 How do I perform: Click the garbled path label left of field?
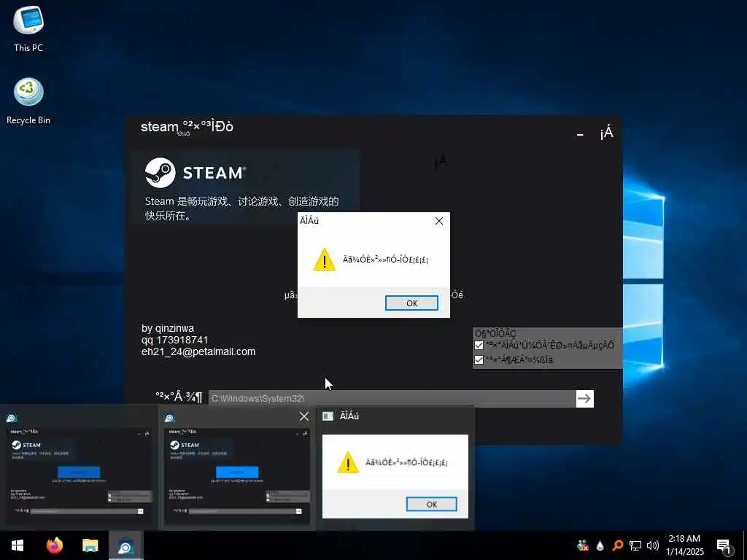179,397
